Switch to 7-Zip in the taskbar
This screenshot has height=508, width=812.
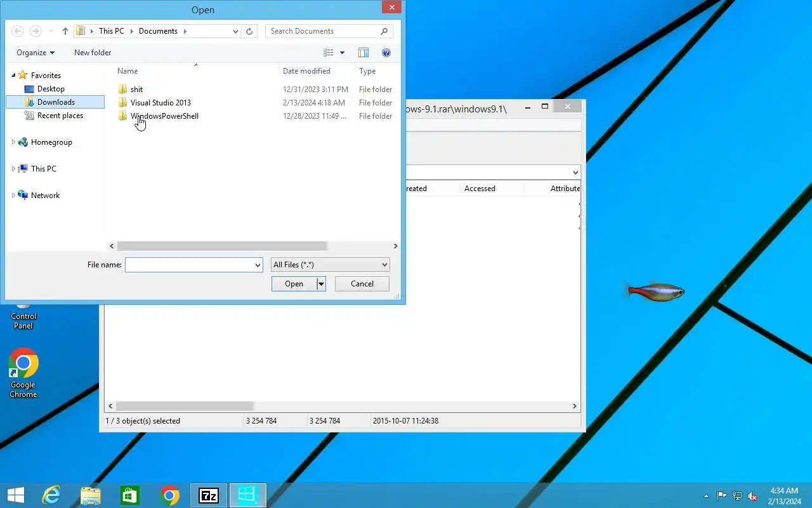pos(209,495)
